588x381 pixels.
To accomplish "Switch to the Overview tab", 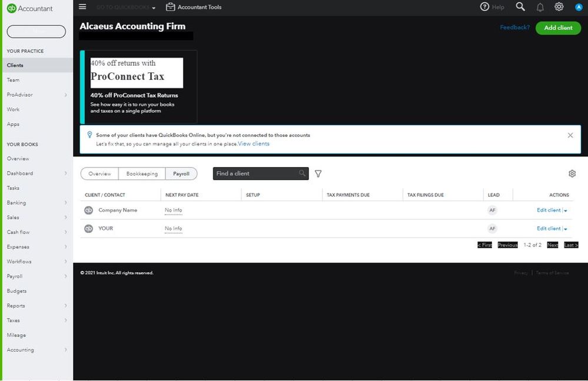I will 99,173.
